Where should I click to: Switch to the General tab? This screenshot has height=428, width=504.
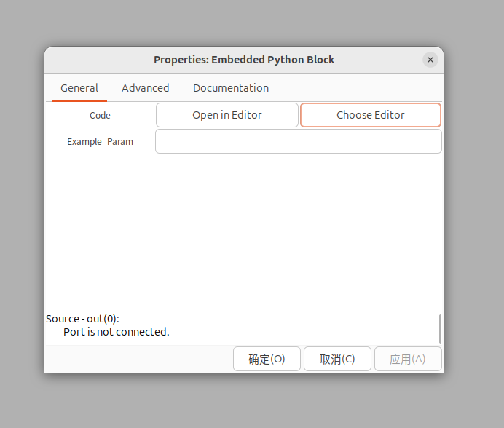79,88
